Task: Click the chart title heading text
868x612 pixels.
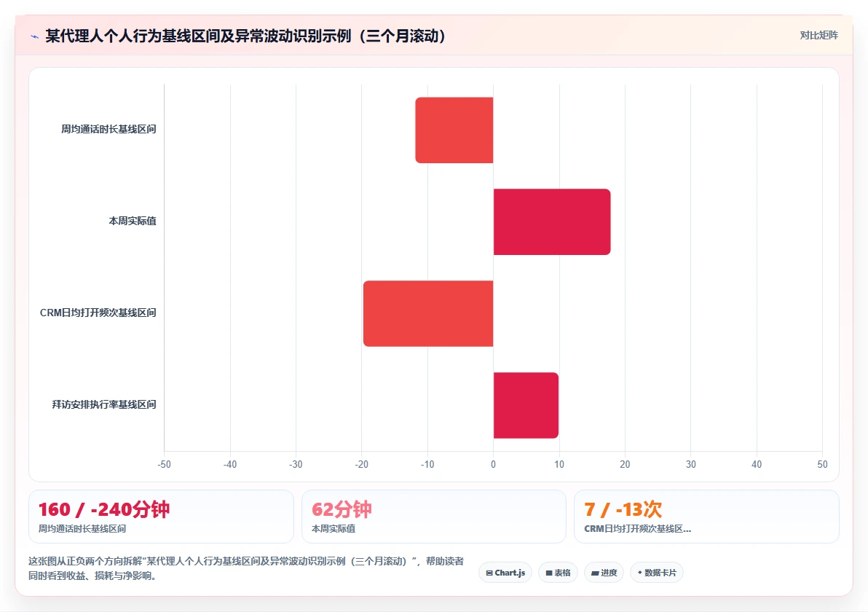Action: [246, 36]
